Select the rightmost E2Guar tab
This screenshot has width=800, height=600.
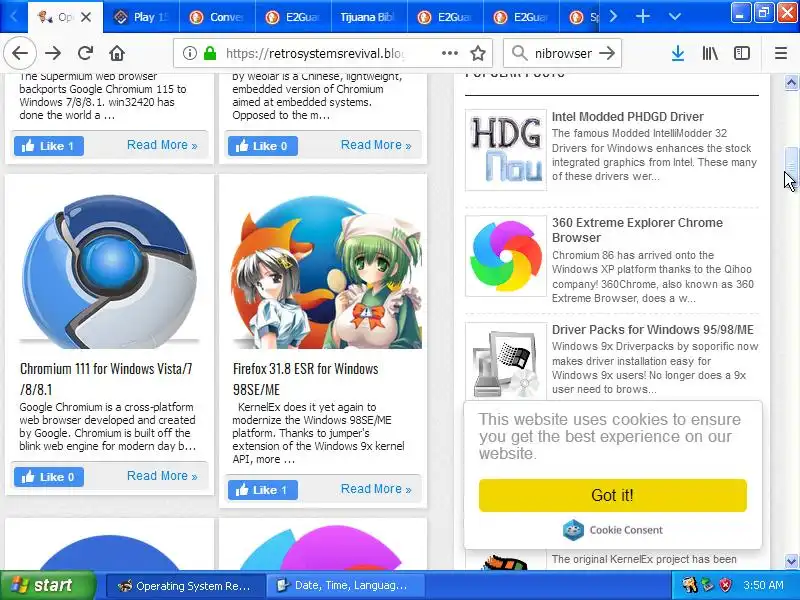click(521, 17)
